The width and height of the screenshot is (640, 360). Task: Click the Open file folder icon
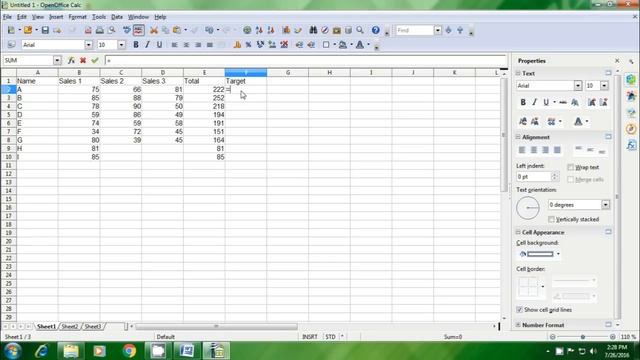point(28,30)
